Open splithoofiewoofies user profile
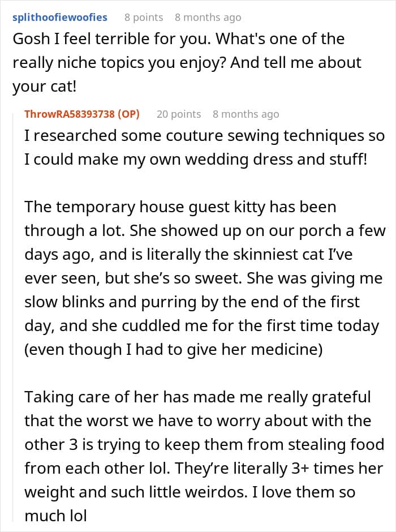The image size is (396, 532). tap(59, 18)
